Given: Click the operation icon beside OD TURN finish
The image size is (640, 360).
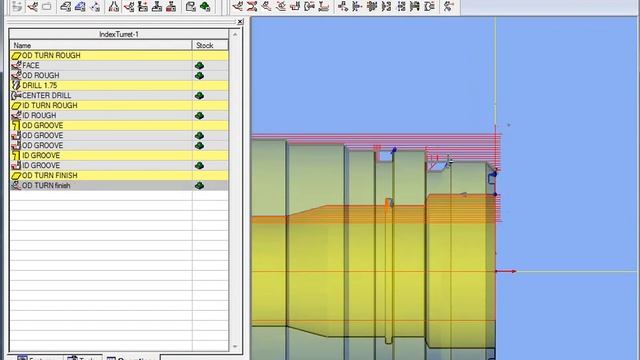Looking at the screenshot, I should click(x=16, y=185).
